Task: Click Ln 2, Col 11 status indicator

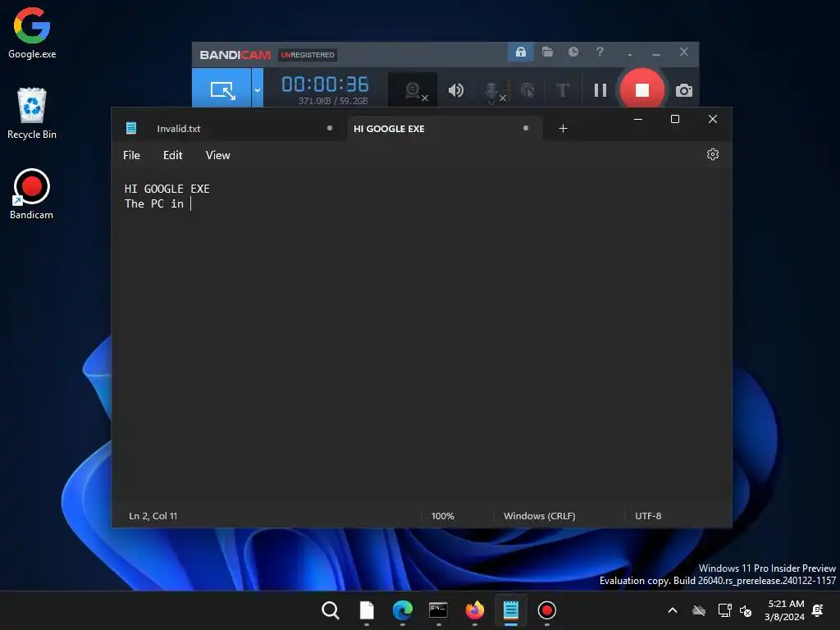Action: pyautogui.click(x=153, y=516)
